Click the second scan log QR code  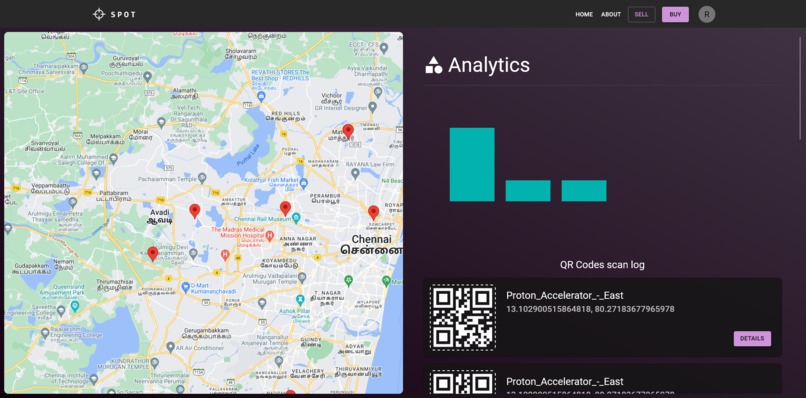click(x=463, y=383)
